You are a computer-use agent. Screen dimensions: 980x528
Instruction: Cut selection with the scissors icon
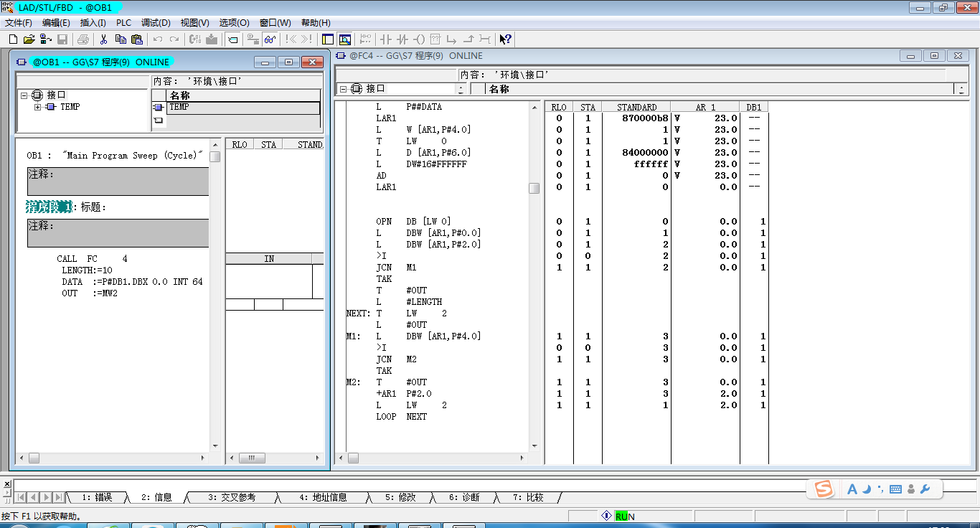pos(103,39)
